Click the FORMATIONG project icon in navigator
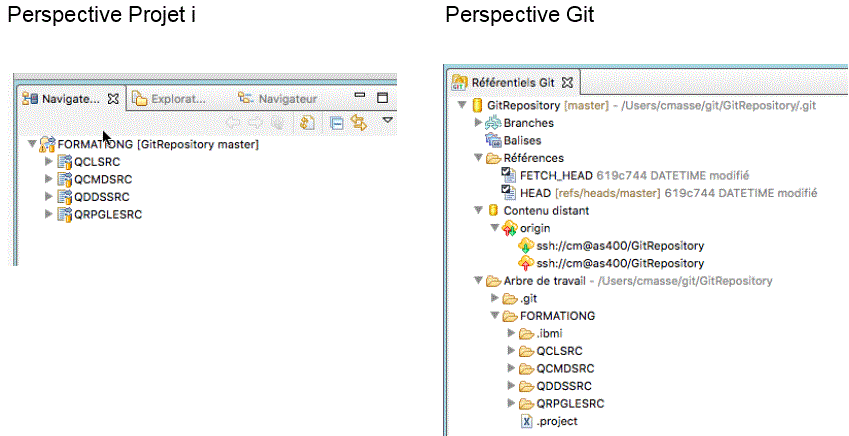849x436 pixels. click(48, 144)
